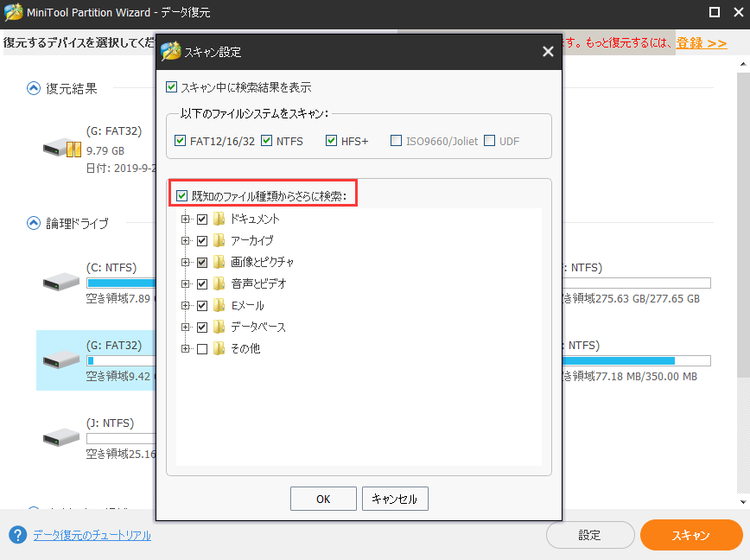
Task: Click the キャンセル button
Action: [x=395, y=499]
